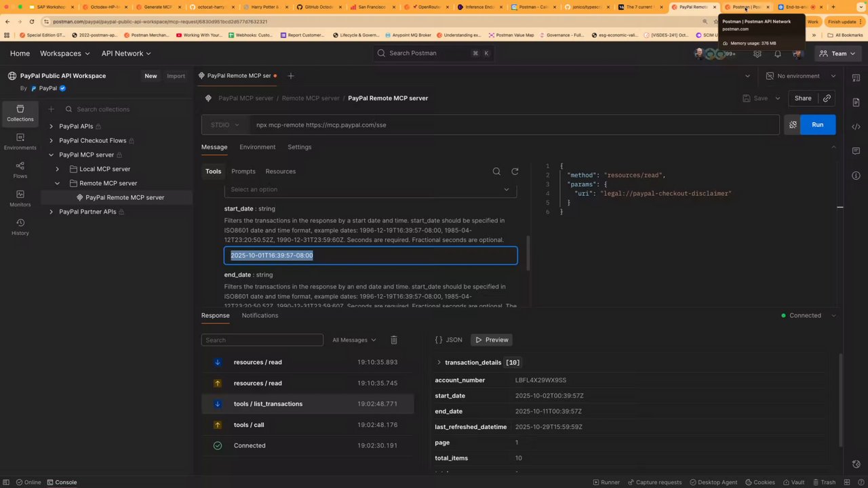
Task: Search the tools list using magnifier icon
Action: 496,171
